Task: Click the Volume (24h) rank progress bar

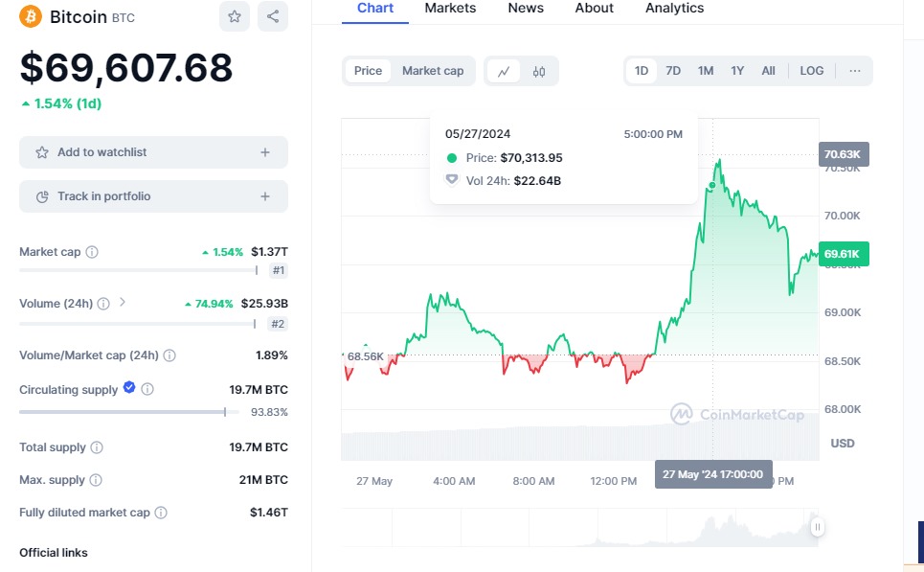Action: pos(137,324)
